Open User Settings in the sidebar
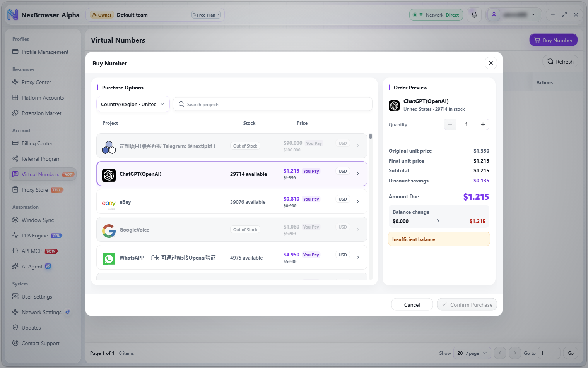 click(x=43, y=297)
